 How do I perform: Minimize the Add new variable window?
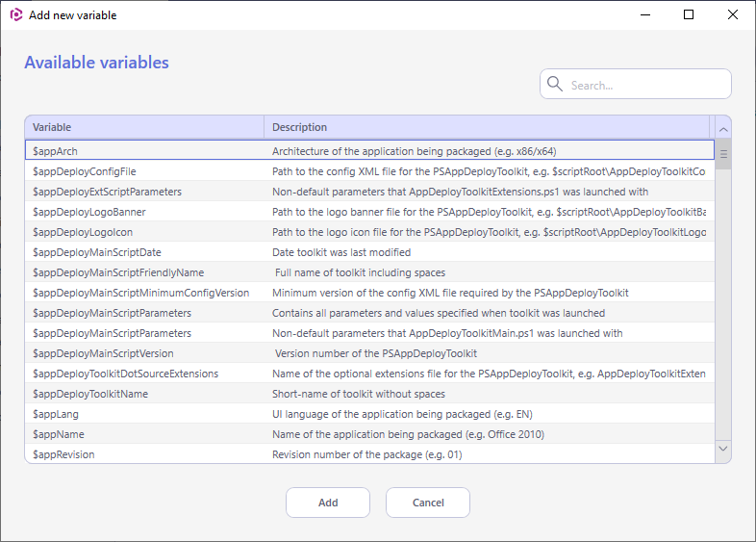645,15
